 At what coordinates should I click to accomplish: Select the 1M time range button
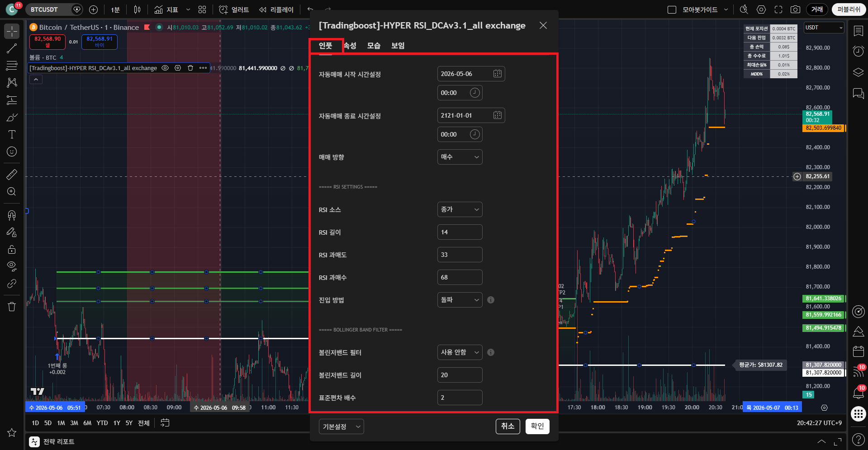(61, 423)
